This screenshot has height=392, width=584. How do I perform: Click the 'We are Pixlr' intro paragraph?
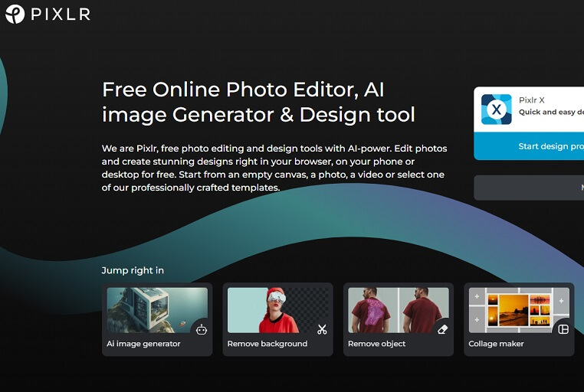coord(274,168)
